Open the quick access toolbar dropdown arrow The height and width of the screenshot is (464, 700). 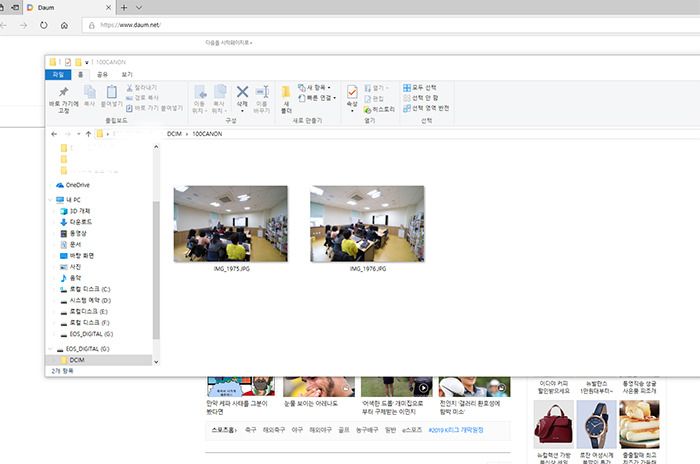[x=87, y=63]
